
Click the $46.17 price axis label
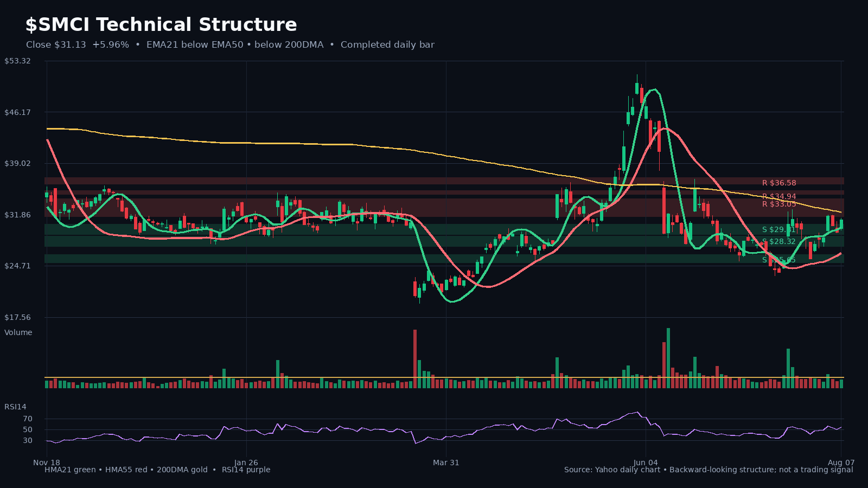pyautogui.click(x=17, y=112)
